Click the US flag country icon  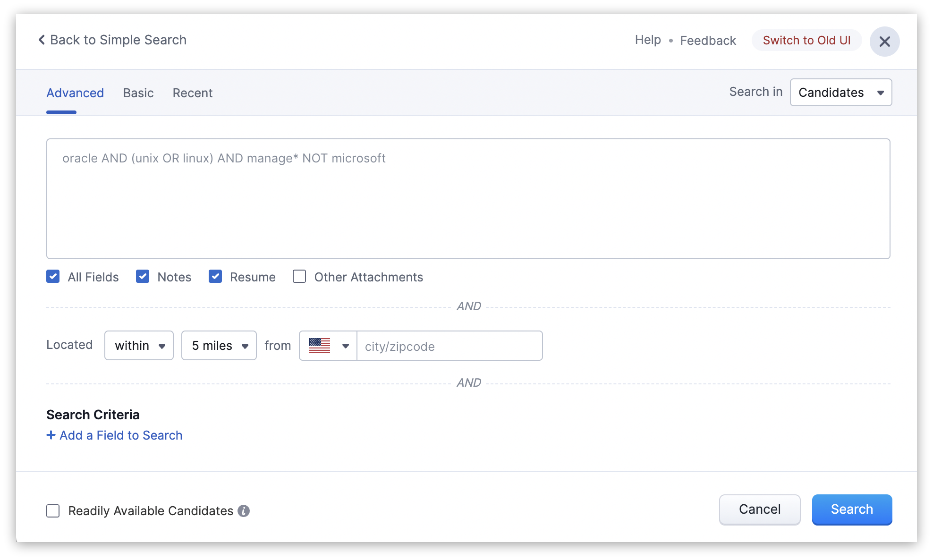point(320,346)
